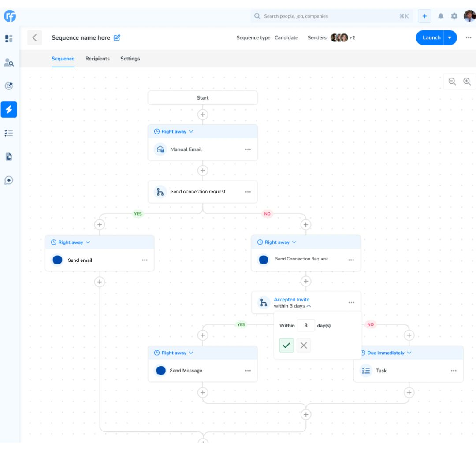
Task: Click the Accepted Invite link text
Action: point(291,299)
